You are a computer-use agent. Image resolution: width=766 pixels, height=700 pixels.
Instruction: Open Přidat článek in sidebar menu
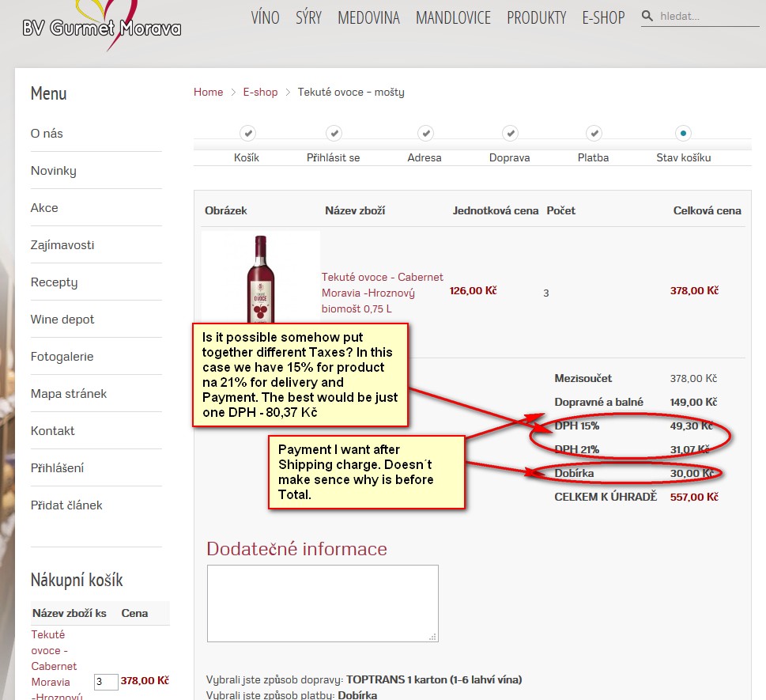click(66, 505)
